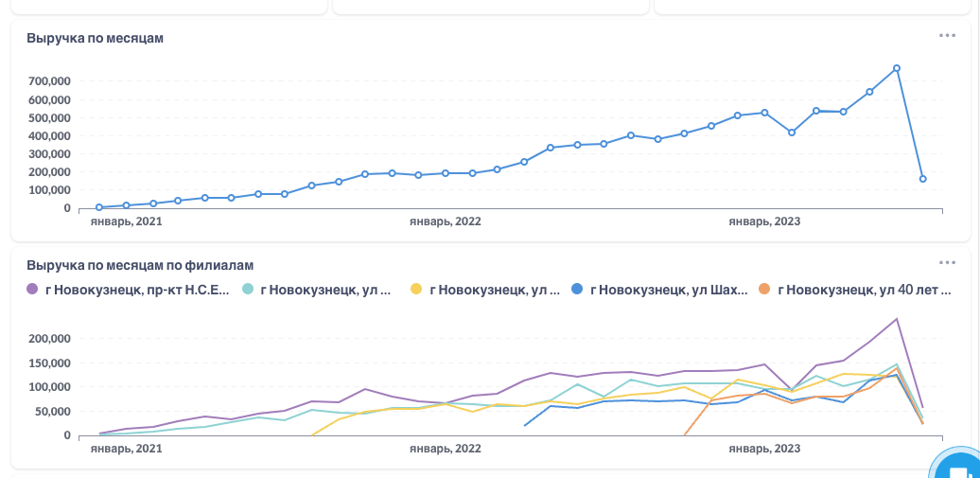Image resolution: width=980 pixels, height=478 pixels.
Task: Click the "Выручка по месяцам" chart title
Action: pyautogui.click(x=95, y=39)
